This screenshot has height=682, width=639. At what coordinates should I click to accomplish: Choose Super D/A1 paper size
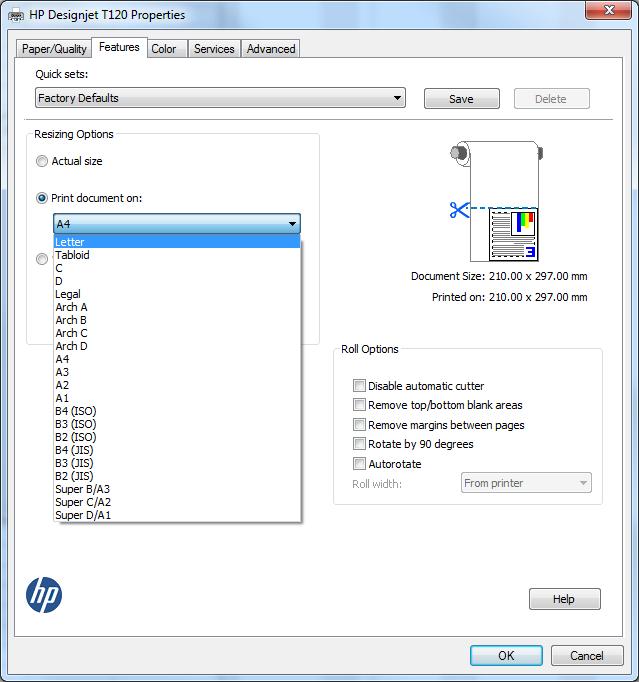click(177, 515)
